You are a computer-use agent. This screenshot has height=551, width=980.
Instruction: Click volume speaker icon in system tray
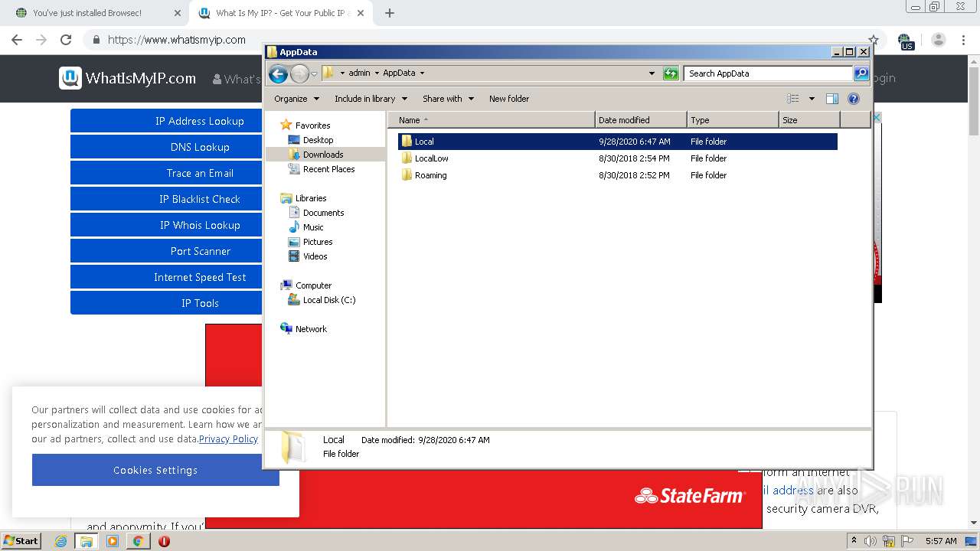tap(871, 541)
